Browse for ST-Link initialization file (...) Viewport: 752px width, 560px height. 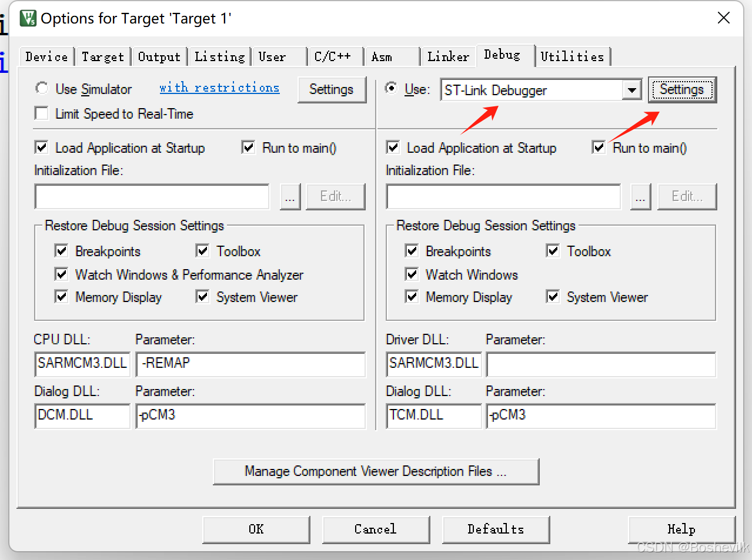641,196
